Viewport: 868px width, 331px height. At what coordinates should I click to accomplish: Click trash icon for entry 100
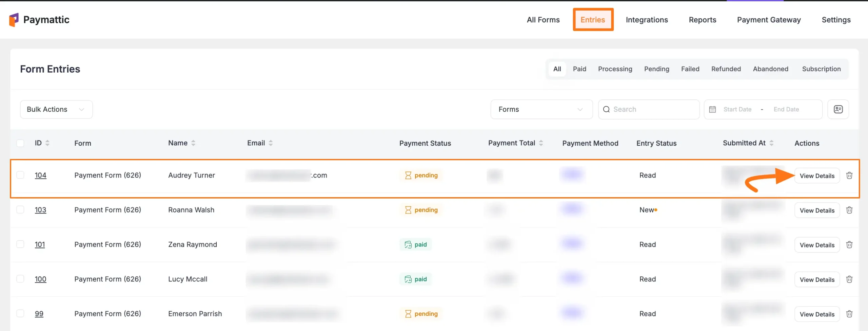849,279
